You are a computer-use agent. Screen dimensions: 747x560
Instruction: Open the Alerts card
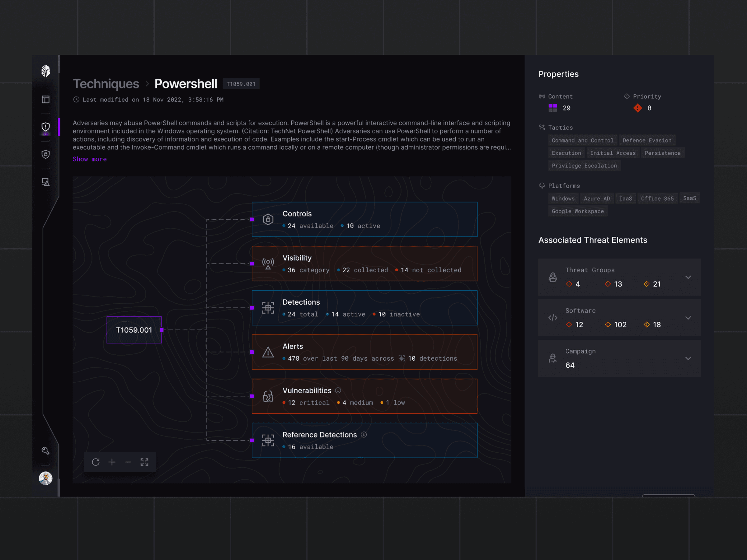point(365,352)
